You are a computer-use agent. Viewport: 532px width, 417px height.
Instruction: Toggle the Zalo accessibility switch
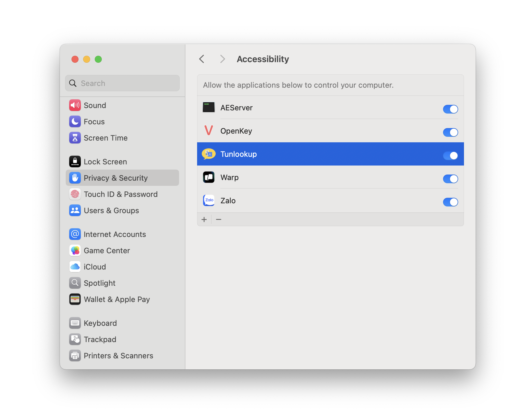pos(450,202)
